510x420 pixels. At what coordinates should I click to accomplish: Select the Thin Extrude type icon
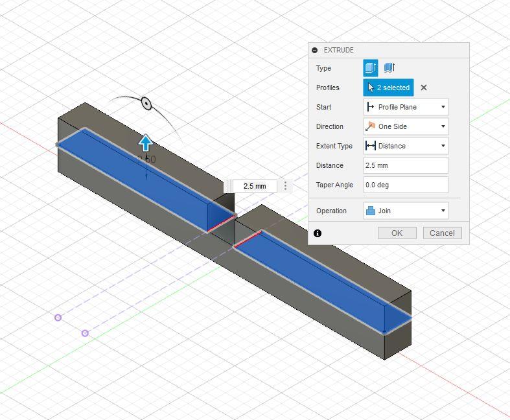pyautogui.click(x=389, y=67)
